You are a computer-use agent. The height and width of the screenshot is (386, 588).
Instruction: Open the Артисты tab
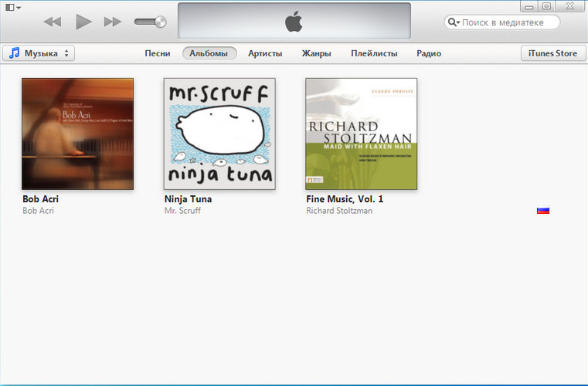click(x=265, y=53)
